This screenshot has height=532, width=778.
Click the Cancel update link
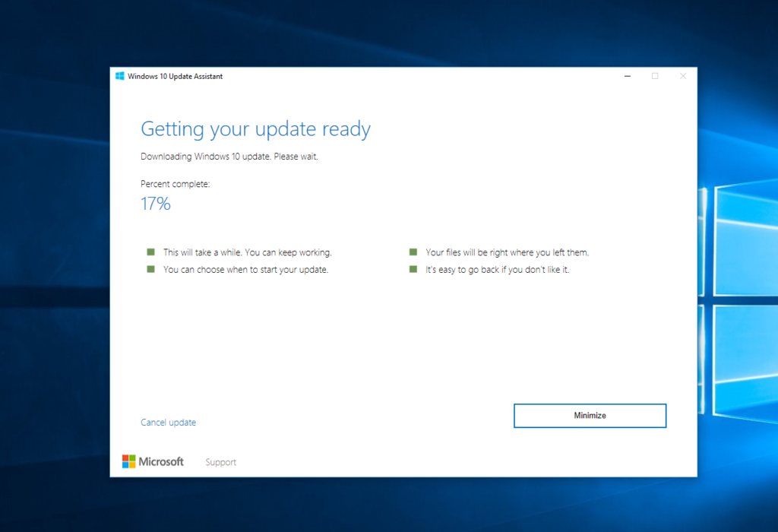[168, 423]
